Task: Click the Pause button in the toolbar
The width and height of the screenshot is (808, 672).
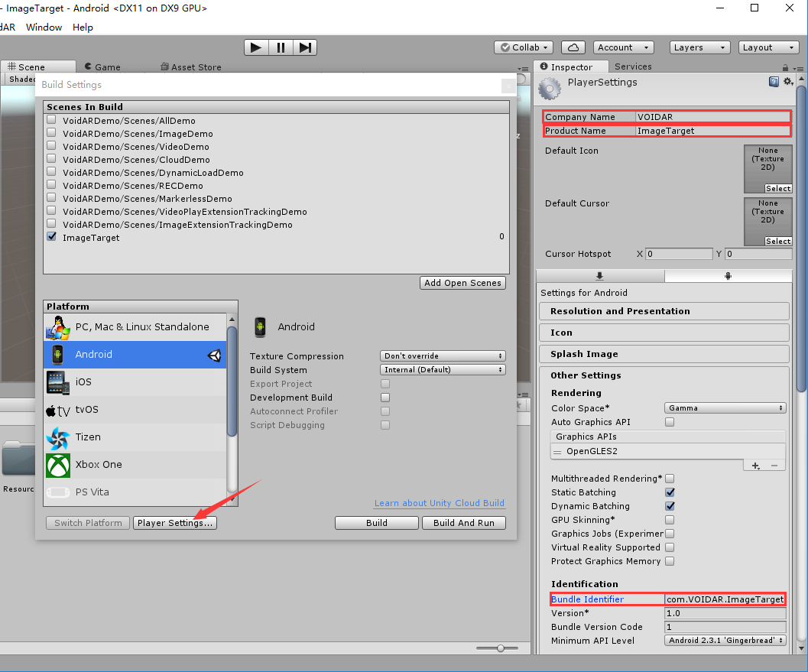Action: pos(281,47)
